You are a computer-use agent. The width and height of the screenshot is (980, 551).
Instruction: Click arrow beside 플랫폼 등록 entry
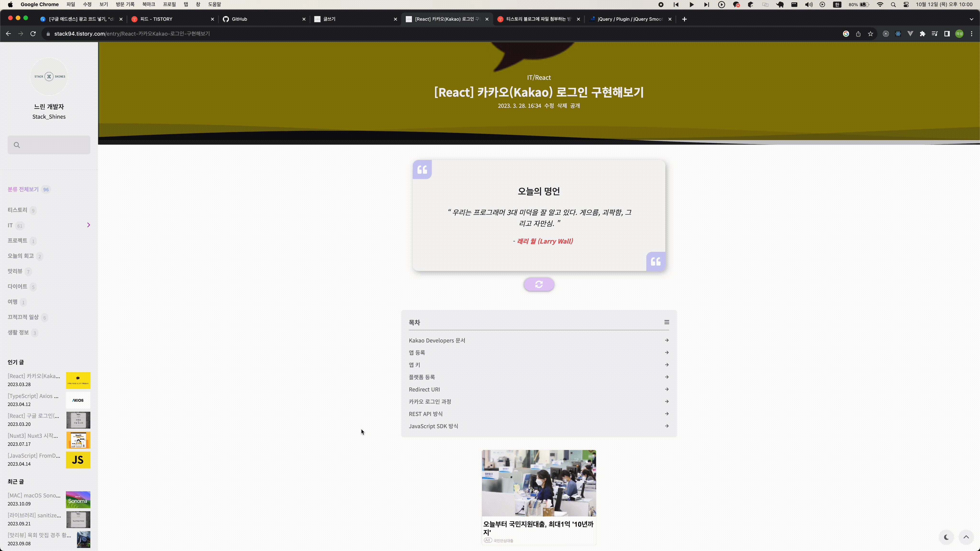667,377
